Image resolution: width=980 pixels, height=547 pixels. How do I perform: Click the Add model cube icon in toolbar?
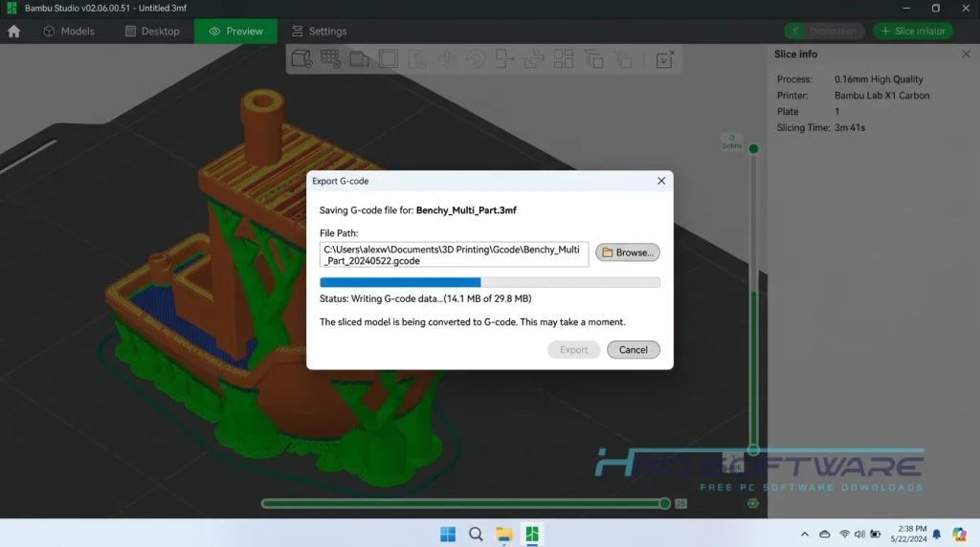[x=301, y=58]
